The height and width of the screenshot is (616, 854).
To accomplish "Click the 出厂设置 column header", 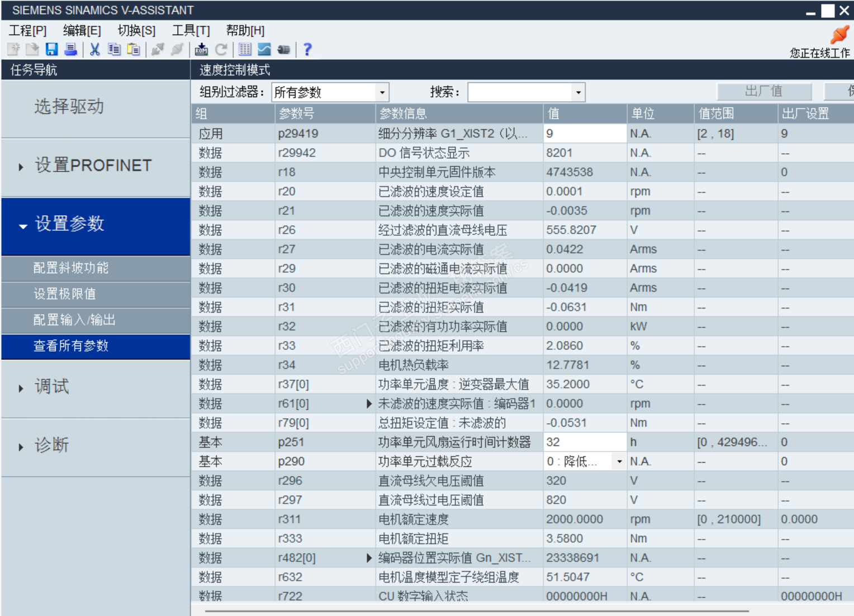I will 816,113.
